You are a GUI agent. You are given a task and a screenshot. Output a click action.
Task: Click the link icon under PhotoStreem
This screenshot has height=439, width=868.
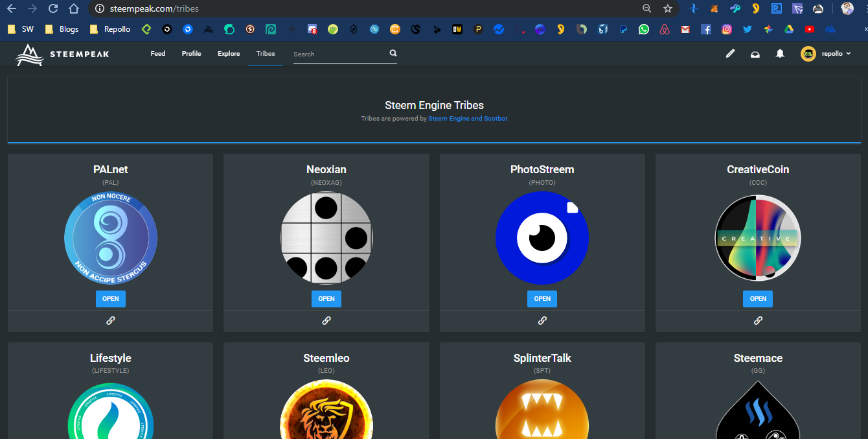542,320
